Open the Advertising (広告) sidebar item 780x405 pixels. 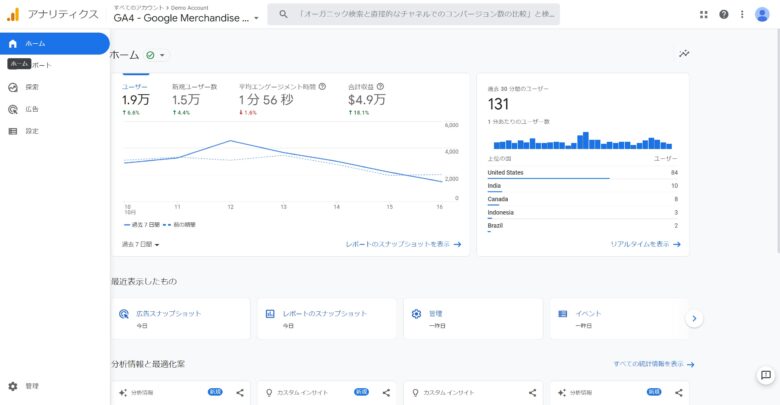click(x=54, y=109)
